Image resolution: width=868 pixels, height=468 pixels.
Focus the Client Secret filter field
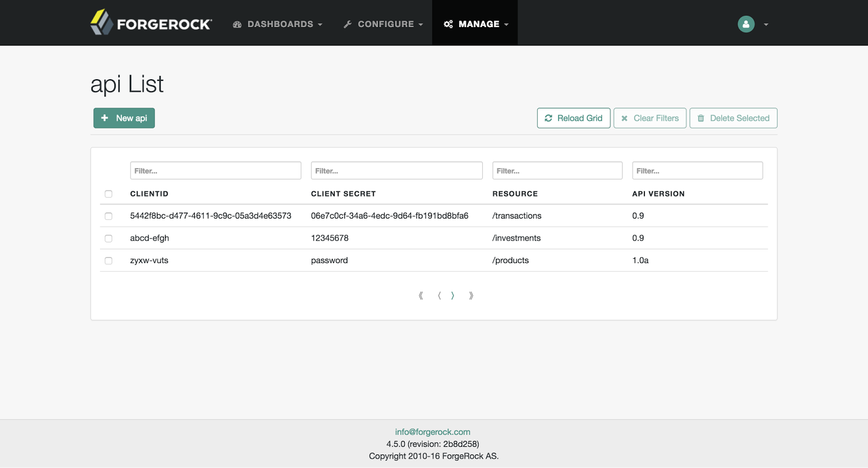coord(397,170)
